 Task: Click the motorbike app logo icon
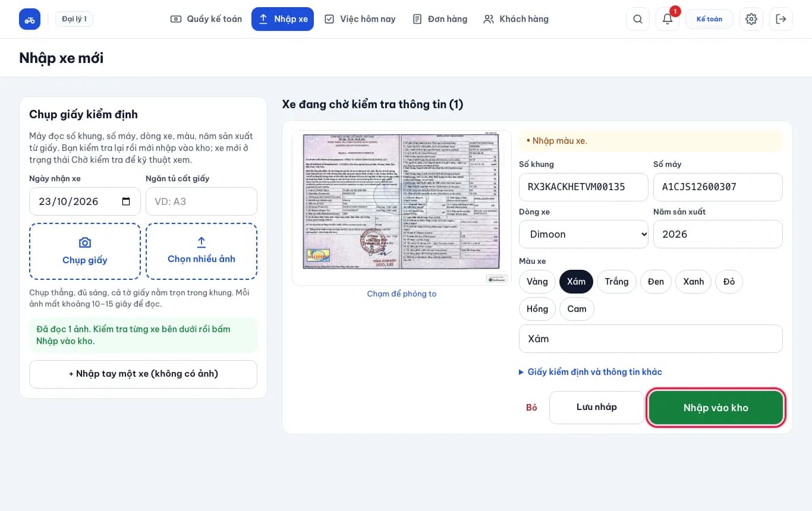30,19
